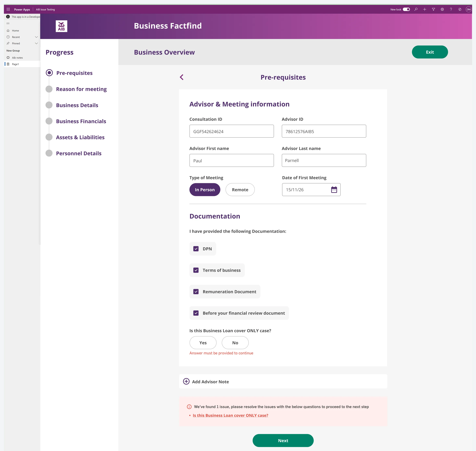Uncheck the Remuneration Document checkbox
The width and height of the screenshot is (476, 451).
(x=196, y=292)
